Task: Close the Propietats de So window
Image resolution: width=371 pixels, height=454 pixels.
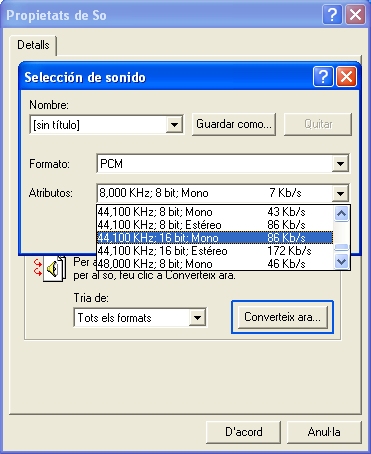Action: pyautogui.click(x=355, y=15)
